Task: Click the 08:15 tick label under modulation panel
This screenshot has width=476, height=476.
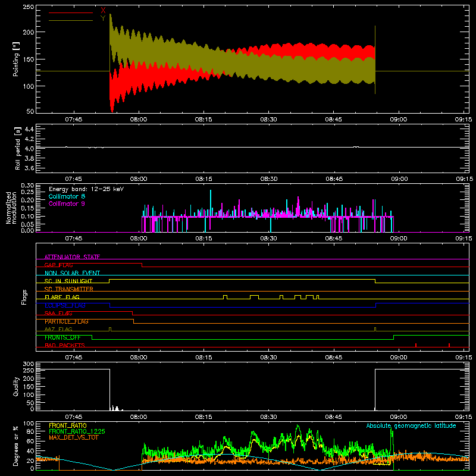Action: click(203, 239)
